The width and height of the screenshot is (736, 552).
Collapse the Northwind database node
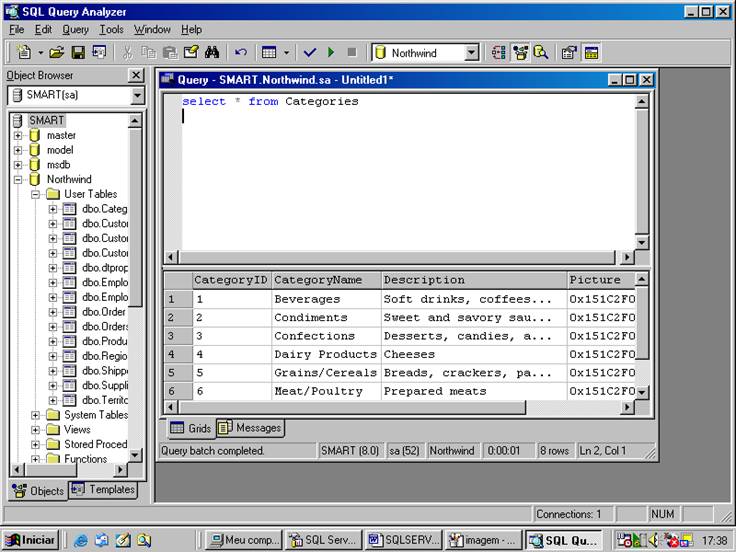[17, 179]
